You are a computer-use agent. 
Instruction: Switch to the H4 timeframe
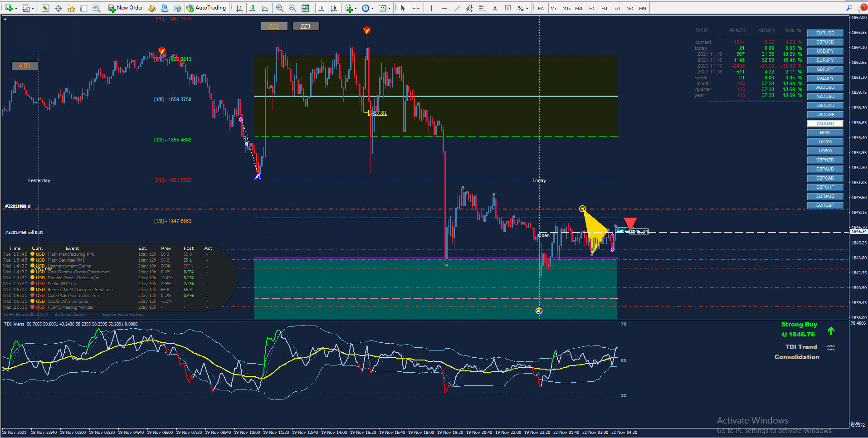[605, 8]
